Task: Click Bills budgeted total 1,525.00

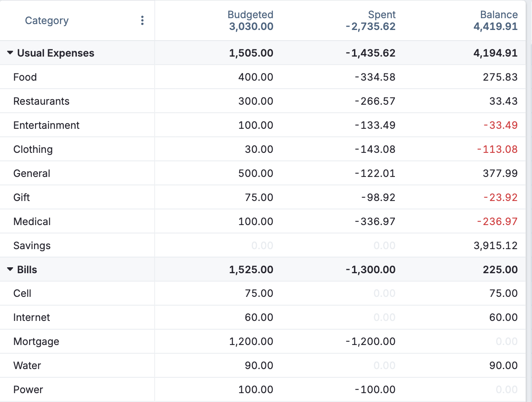Action: coord(251,270)
